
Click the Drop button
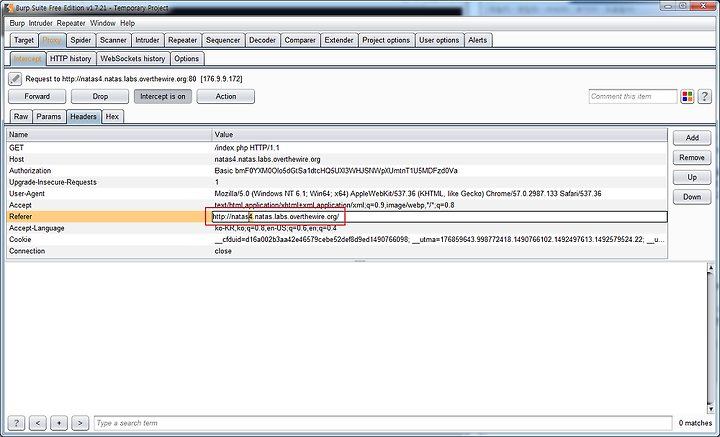[100, 96]
